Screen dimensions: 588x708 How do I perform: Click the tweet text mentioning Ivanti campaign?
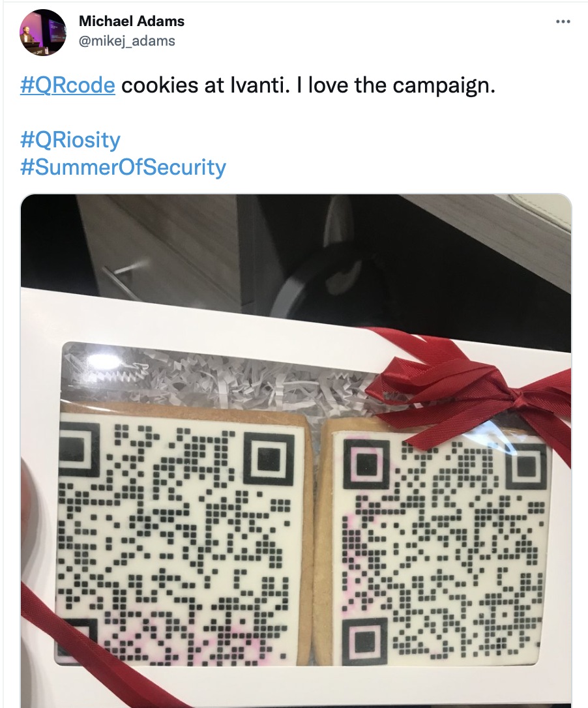click(x=308, y=85)
